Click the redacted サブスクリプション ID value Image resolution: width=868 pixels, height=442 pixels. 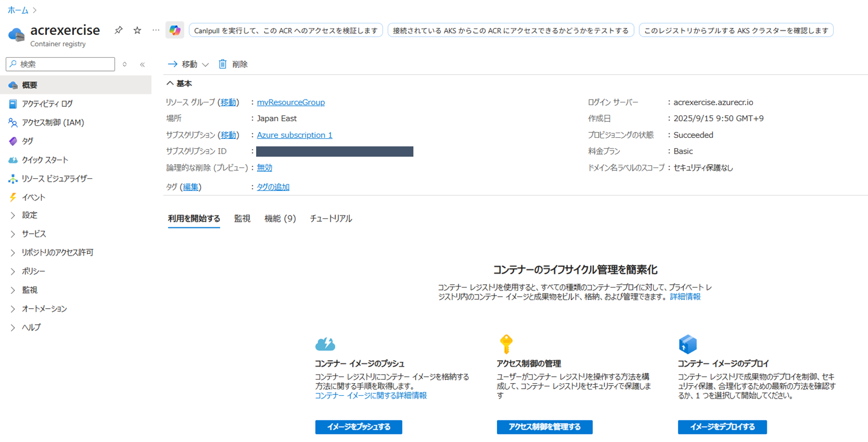pos(335,152)
